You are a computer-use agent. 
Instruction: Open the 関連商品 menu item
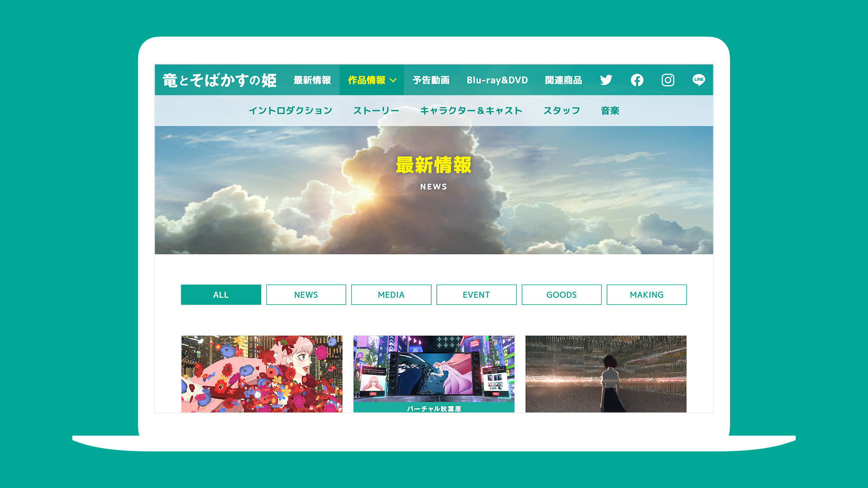click(563, 80)
